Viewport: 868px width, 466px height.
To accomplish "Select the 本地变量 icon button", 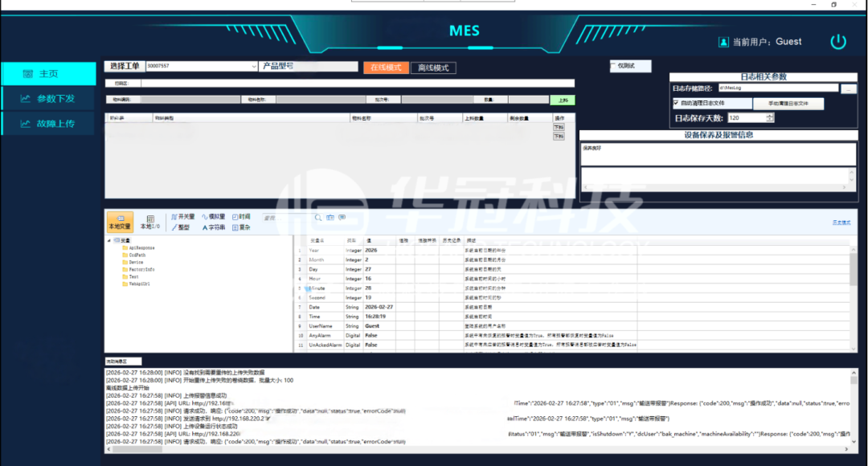I will point(120,222).
